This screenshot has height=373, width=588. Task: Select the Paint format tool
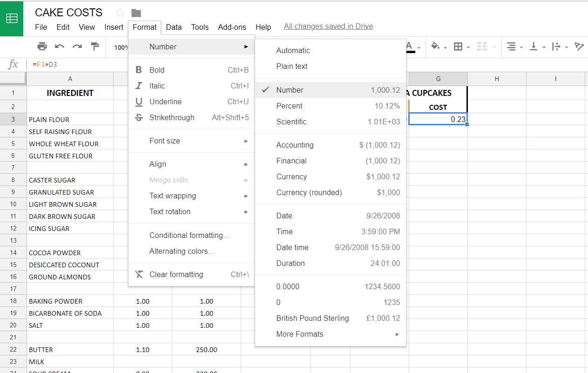pos(95,46)
